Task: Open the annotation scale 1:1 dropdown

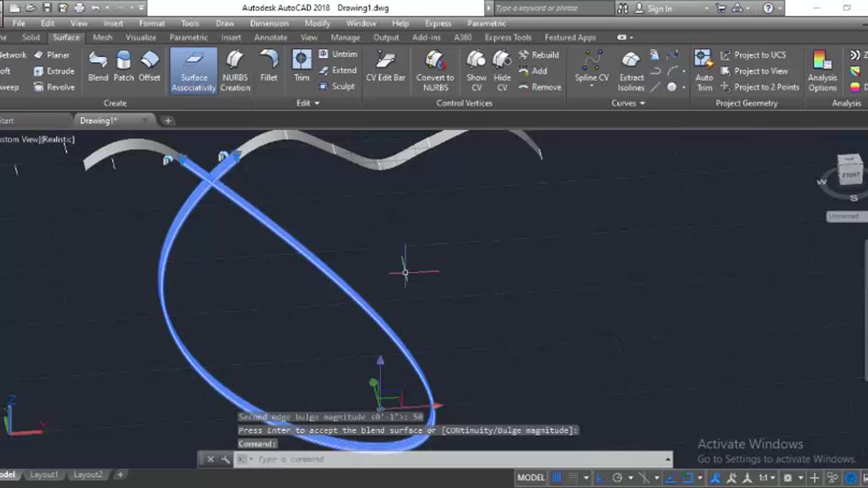Action: 766,478
